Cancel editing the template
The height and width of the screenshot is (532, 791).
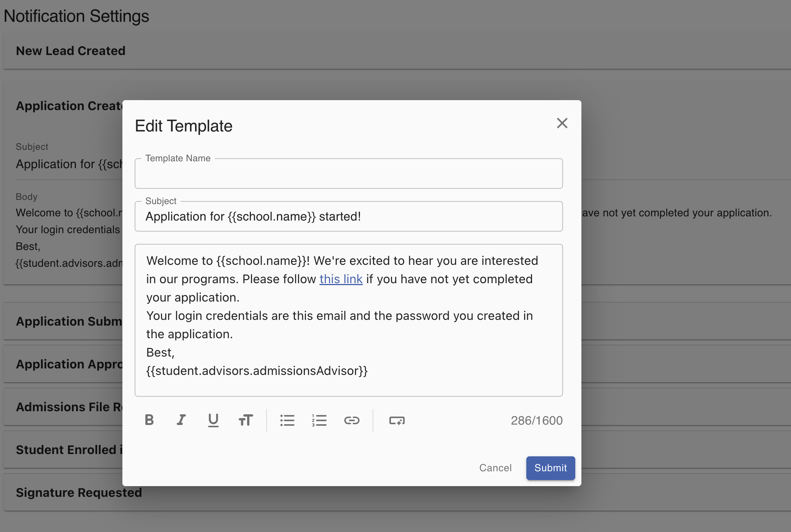[x=495, y=468]
